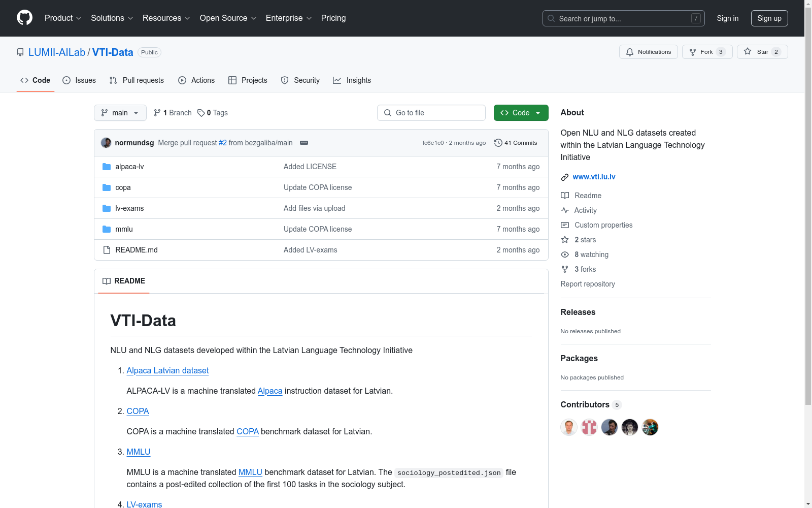Click the alpaca-lv folder icon
This screenshot has height=508, width=812.
click(x=107, y=167)
